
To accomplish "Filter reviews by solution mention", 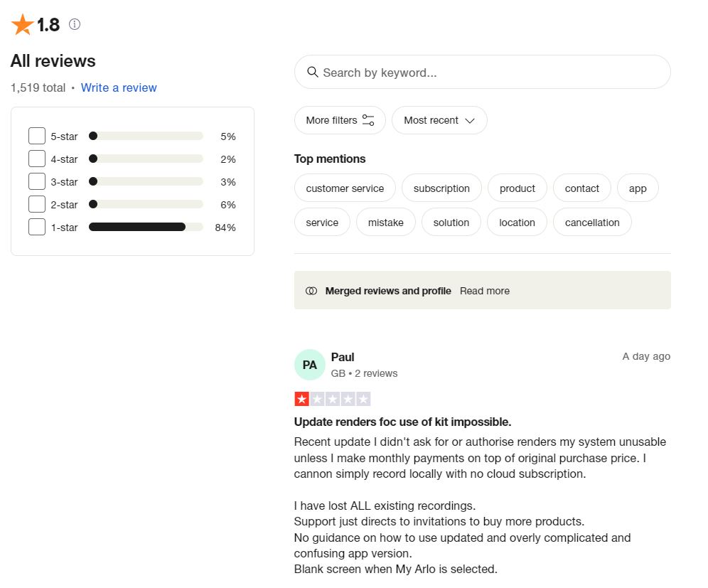I will tap(451, 223).
